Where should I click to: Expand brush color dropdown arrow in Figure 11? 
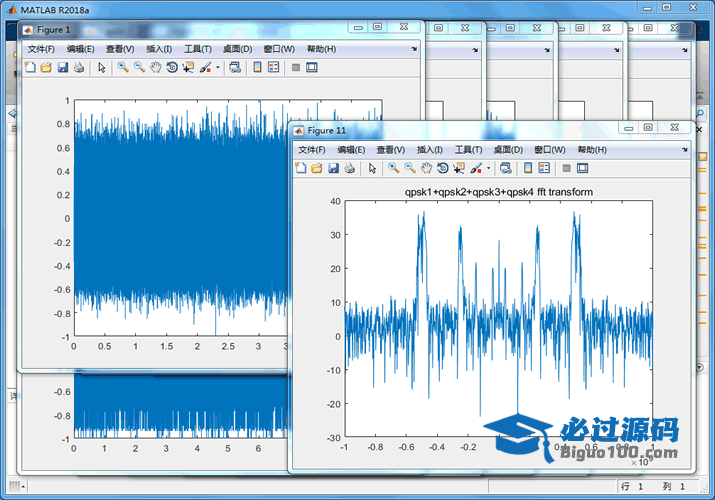click(487, 168)
